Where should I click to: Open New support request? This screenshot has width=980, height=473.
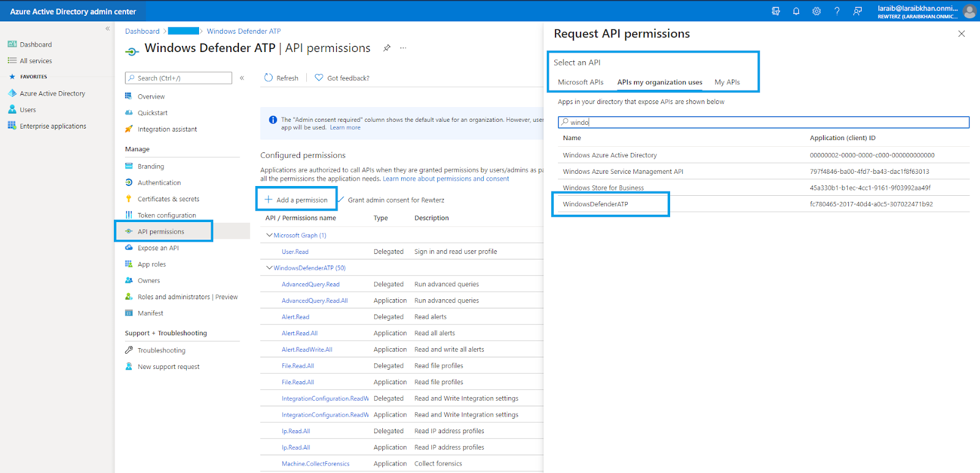(168, 367)
